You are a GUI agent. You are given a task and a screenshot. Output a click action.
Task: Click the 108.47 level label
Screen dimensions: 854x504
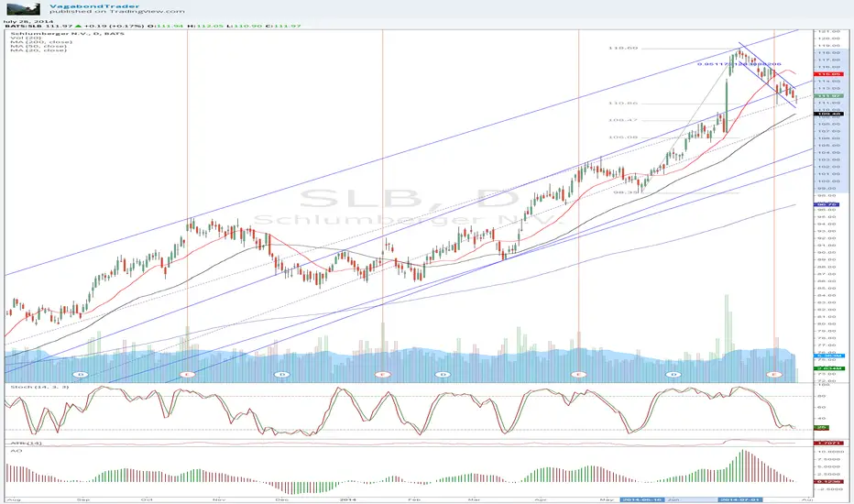click(622, 120)
